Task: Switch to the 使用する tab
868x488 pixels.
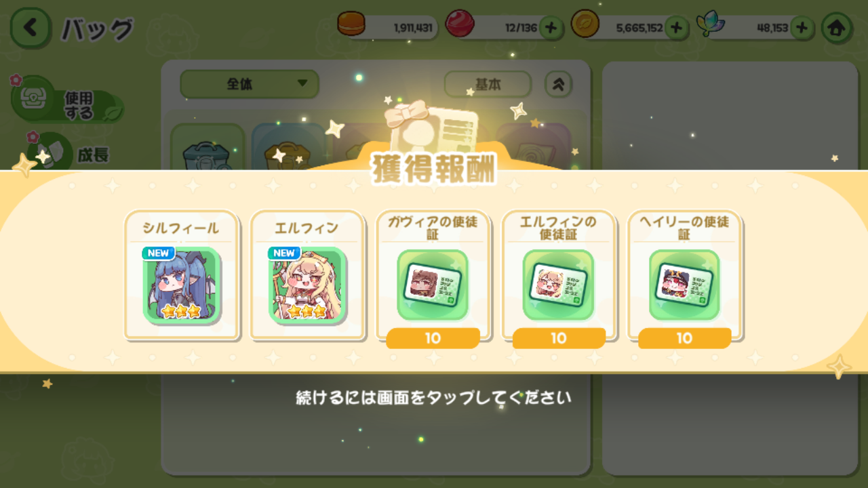Action: [68, 102]
